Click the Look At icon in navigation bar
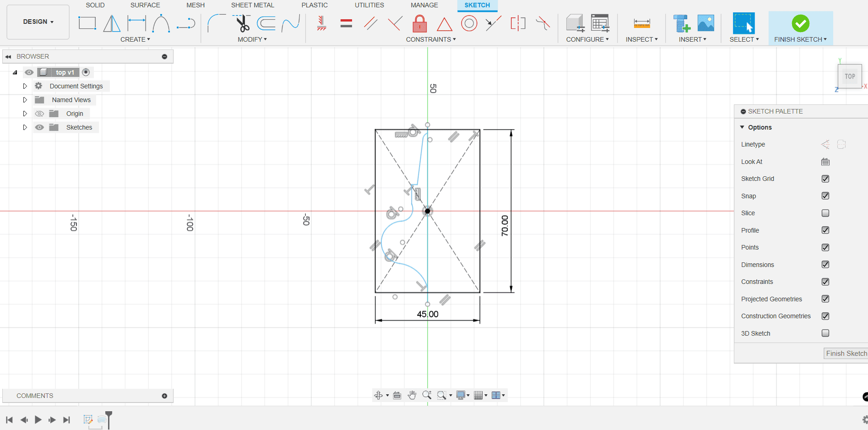The image size is (868, 430). point(397,395)
